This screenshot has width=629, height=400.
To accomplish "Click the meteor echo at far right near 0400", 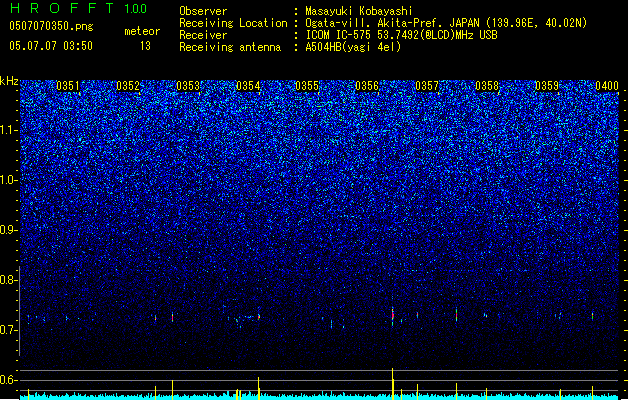I will [592, 316].
